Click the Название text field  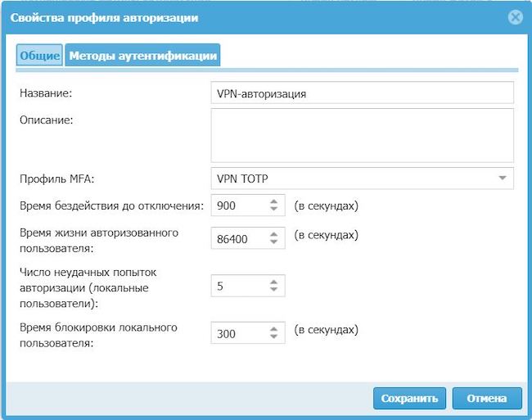tap(362, 93)
